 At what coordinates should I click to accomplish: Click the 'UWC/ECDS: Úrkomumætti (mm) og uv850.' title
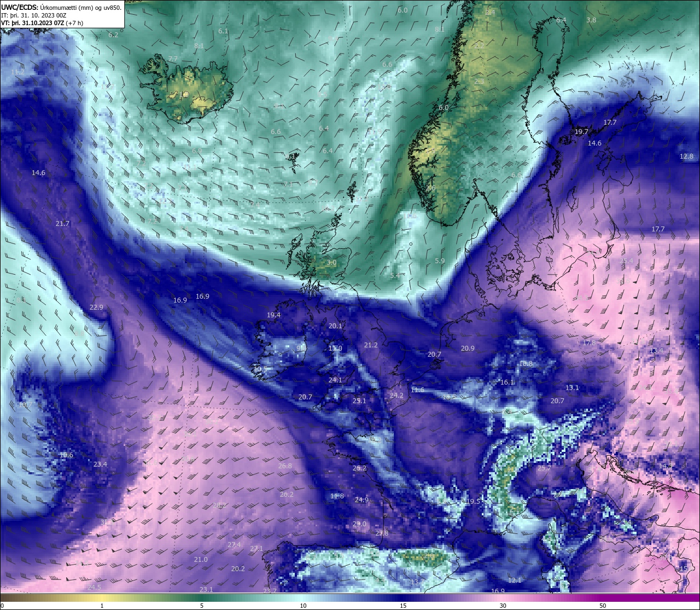61,7
